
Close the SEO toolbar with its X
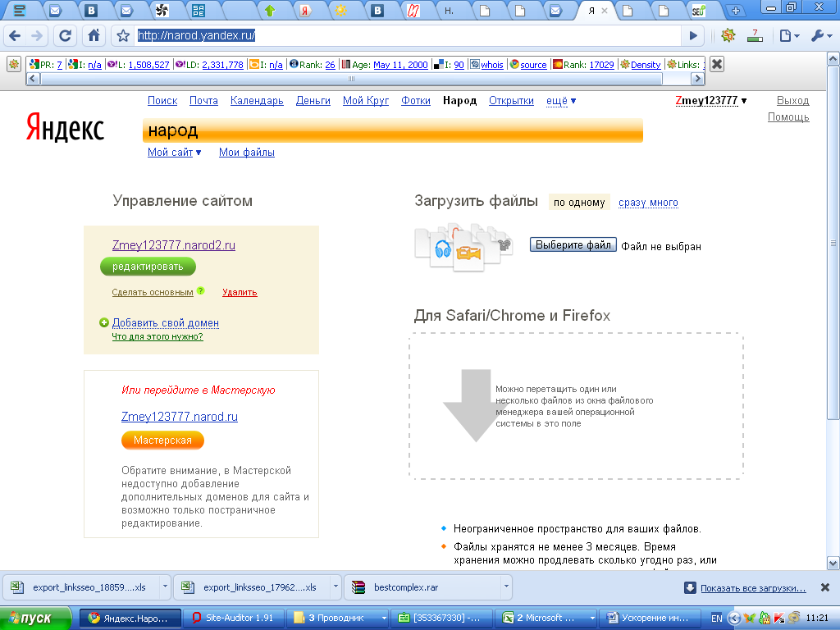717,64
